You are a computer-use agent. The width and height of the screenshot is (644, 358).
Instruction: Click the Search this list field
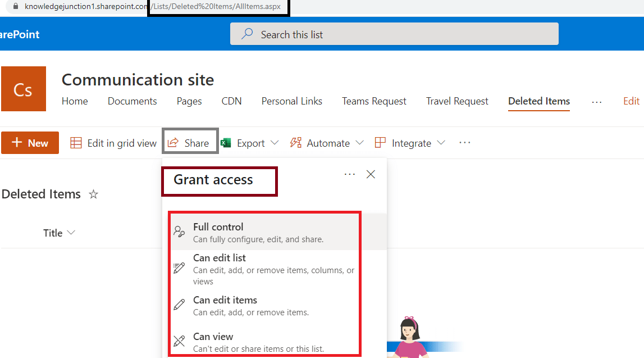393,34
